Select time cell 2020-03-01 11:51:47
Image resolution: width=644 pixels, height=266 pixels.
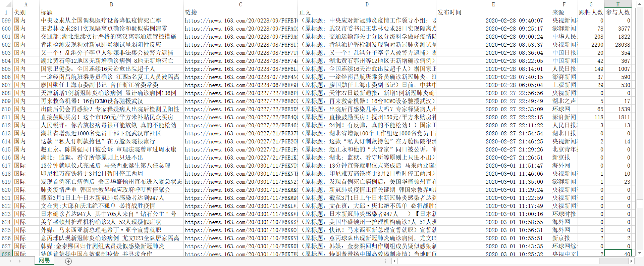493,166
